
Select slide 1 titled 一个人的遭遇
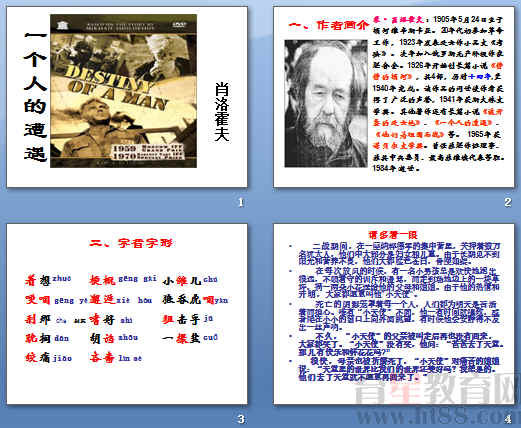[x=127, y=97]
